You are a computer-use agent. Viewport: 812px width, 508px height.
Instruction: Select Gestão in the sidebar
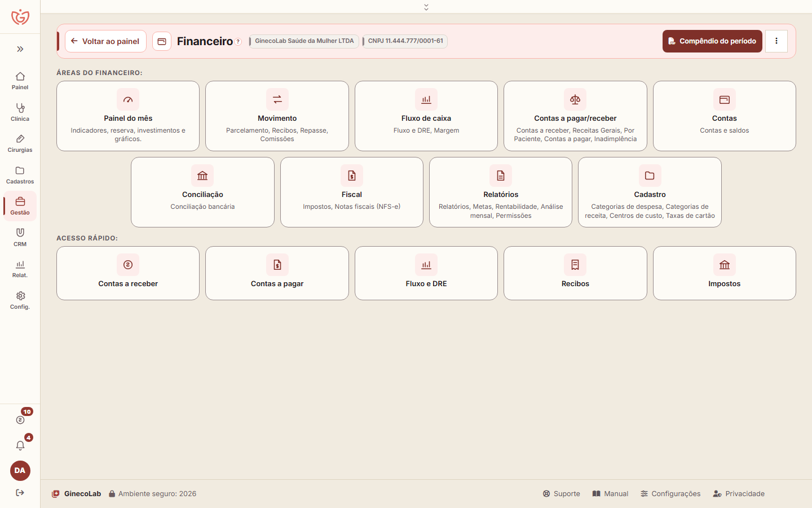pos(20,206)
